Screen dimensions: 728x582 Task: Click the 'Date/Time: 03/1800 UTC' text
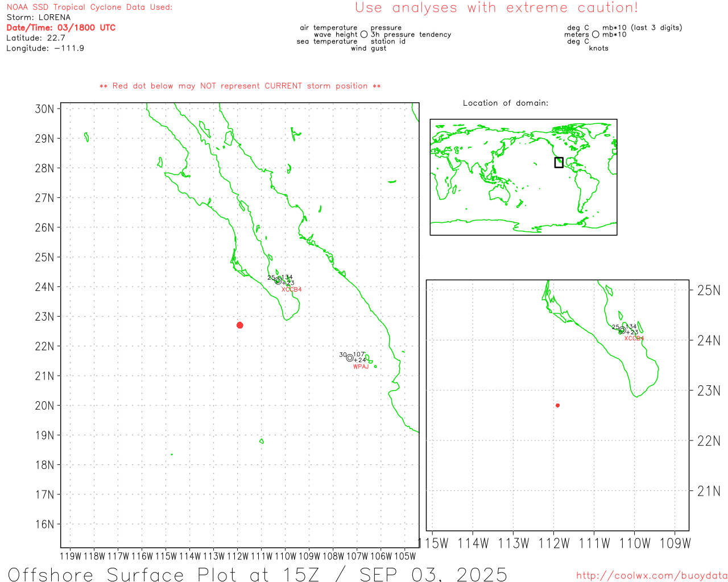pos(61,28)
